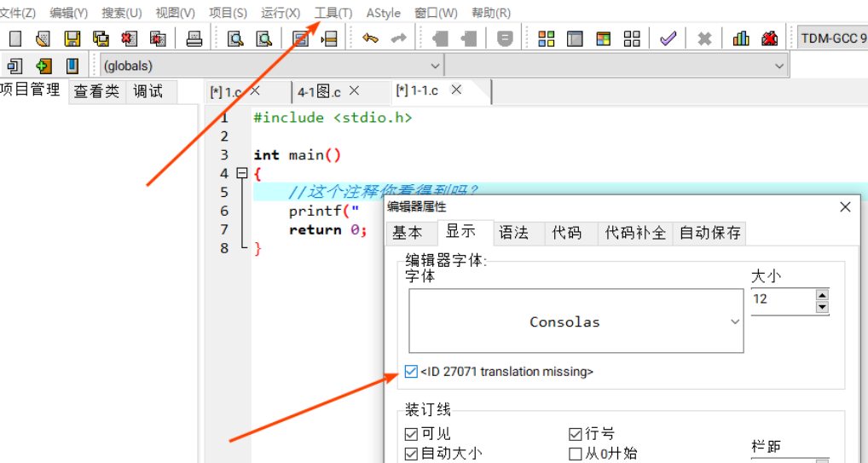868x463 pixels.
Task: Click the Save All stacked disks icon
Action: click(101, 38)
